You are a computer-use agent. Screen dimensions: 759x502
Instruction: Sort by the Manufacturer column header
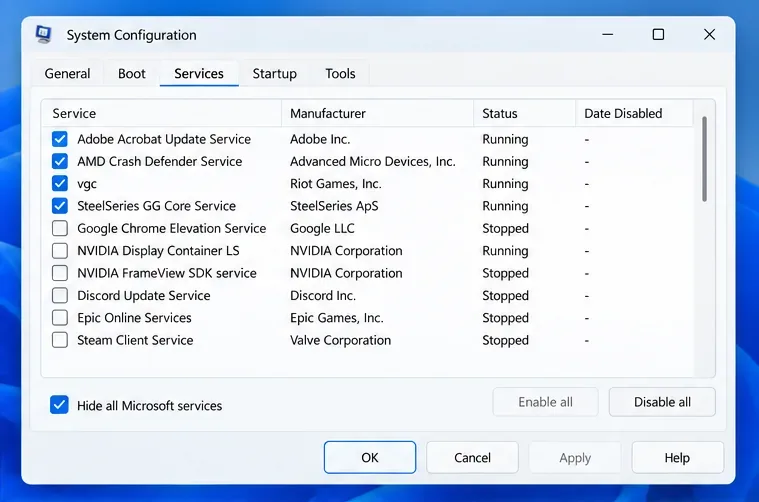coord(377,113)
